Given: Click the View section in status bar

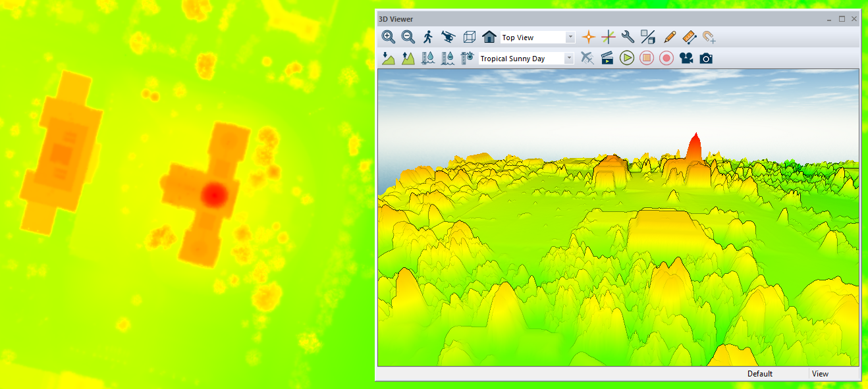Looking at the screenshot, I should (820, 374).
